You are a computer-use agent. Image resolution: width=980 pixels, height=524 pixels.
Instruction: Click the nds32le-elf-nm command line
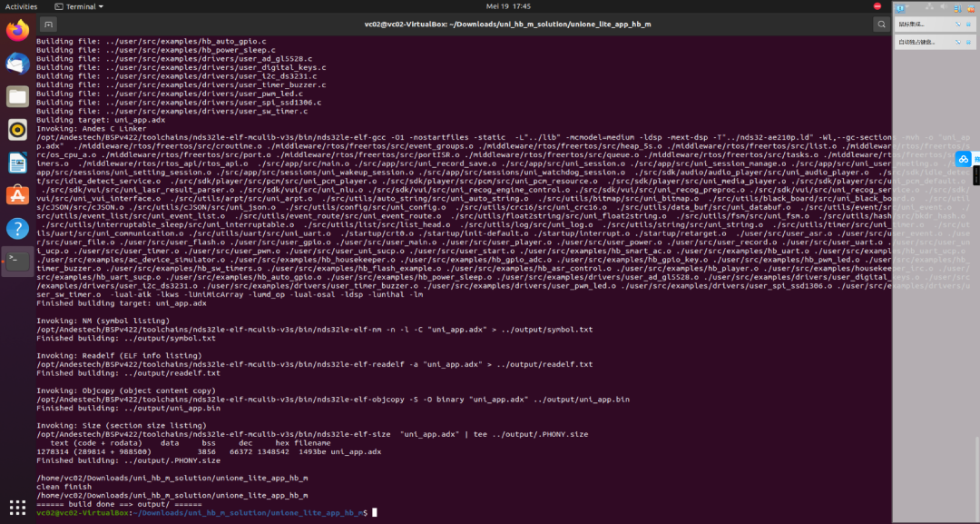(314, 330)
